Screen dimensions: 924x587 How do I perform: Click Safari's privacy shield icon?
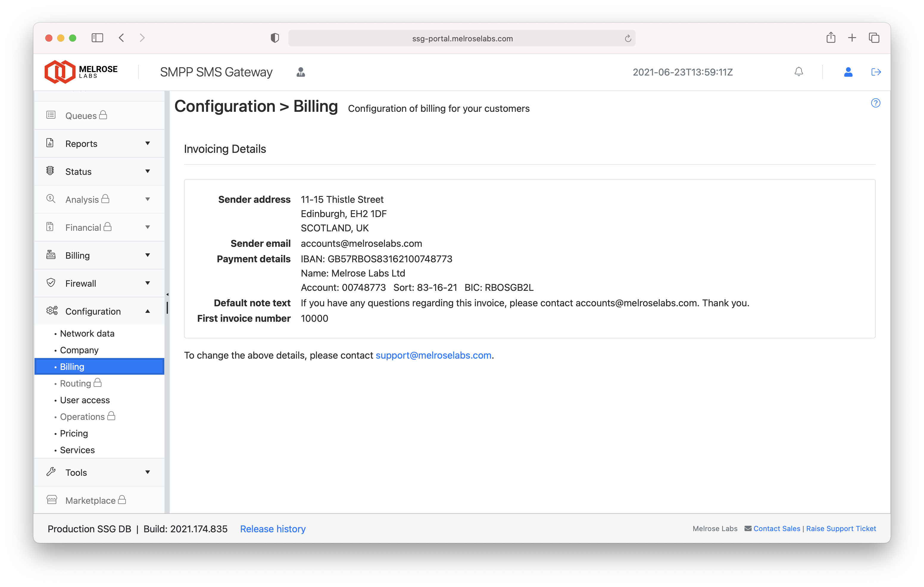pyautogui.click(x=274, y=38)
